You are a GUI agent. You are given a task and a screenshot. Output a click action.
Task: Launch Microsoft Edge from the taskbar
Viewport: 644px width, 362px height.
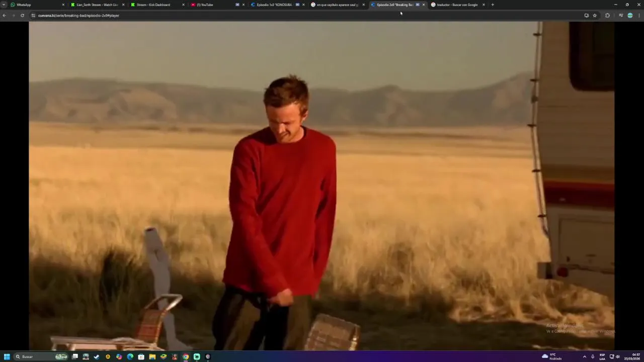130,356
